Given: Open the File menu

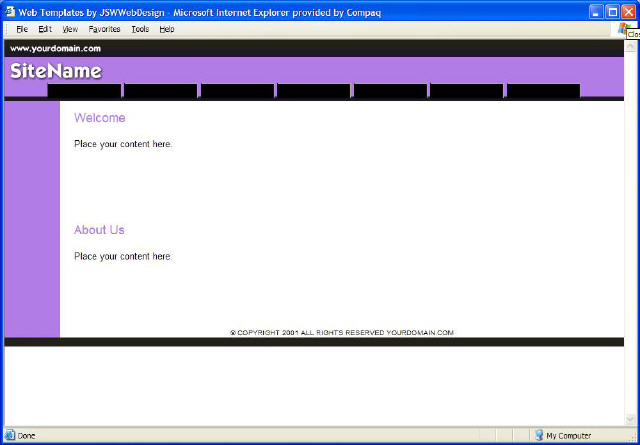Looking at the screenshot, I should pos(21,29).
